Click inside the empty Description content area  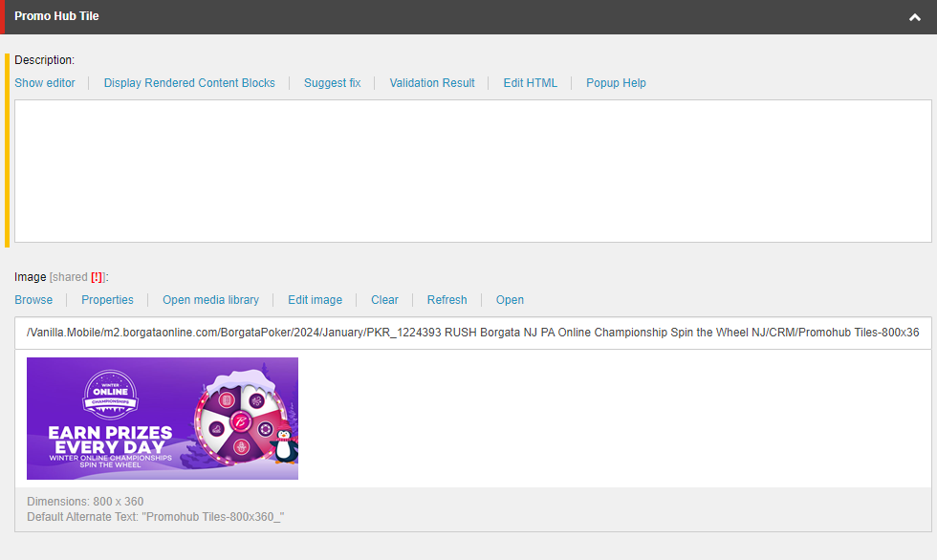click(x=472, y=171)
